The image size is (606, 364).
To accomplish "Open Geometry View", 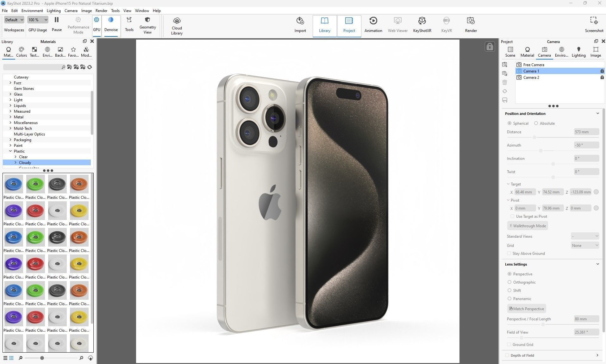I will point(147,25).
